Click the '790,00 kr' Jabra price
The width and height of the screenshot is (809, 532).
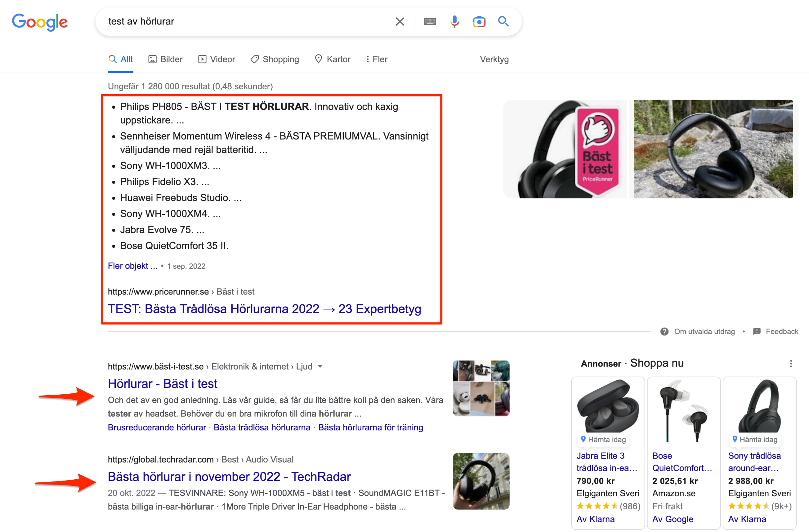[596, 481]
